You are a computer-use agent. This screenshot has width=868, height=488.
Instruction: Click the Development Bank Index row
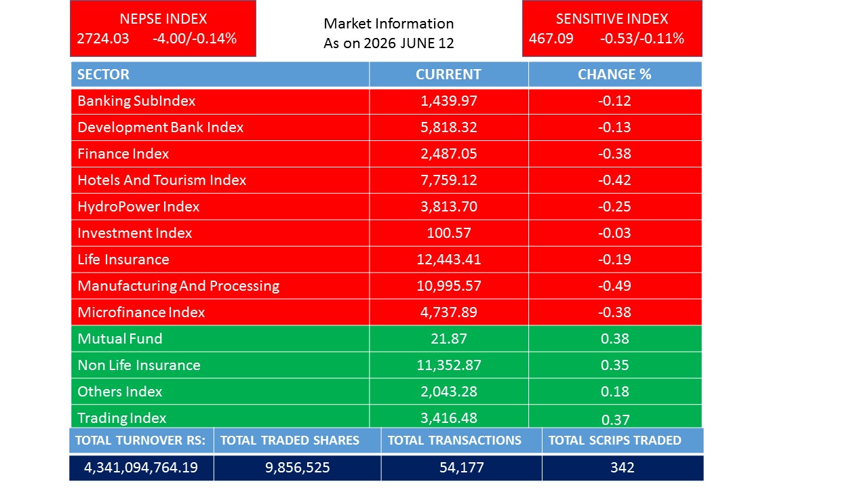pyautogui.click(x=386, y=127)
